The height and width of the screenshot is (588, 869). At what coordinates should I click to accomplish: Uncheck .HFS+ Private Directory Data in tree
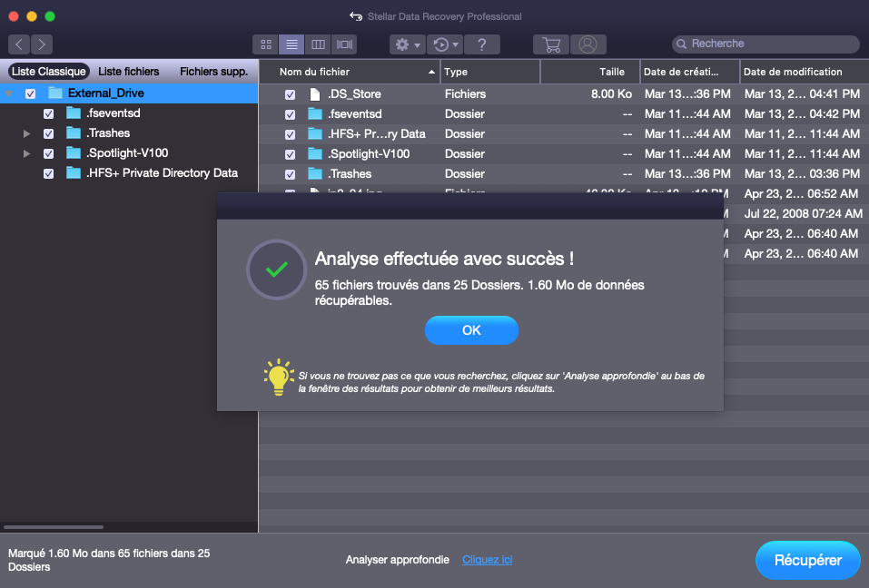49,173
